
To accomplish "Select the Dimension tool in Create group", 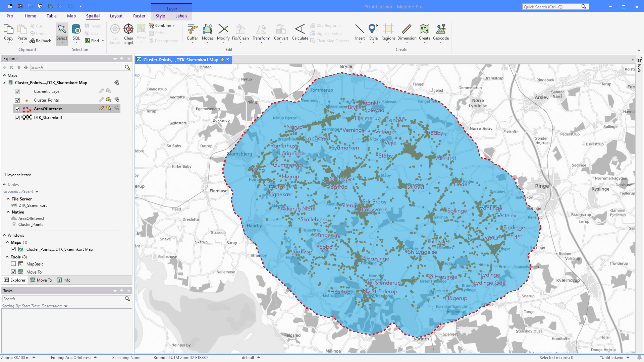I will click(407, 33).
